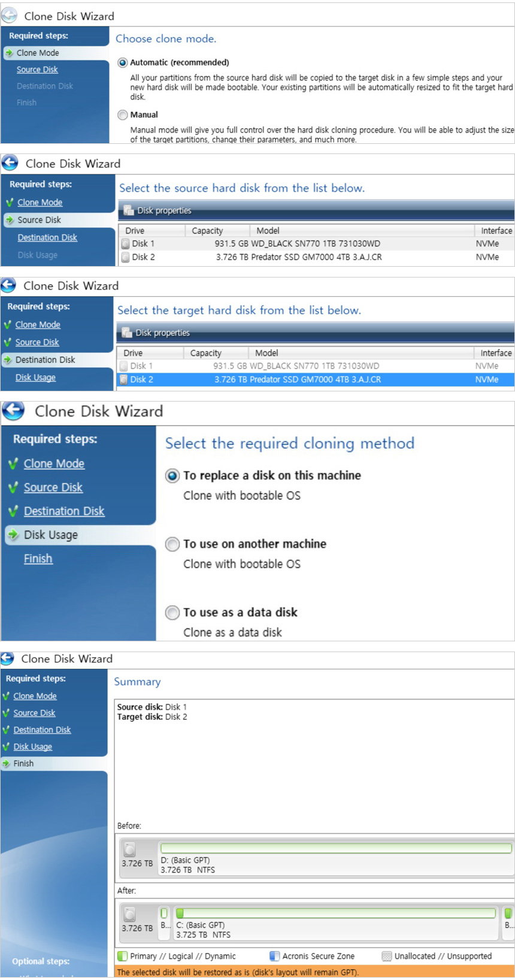Image resolution: width=515 pixels, height=980 pixels.
Task: Open Clone Mode step on target disk screen
Action: pyautogui.click(x=38, y=325)
